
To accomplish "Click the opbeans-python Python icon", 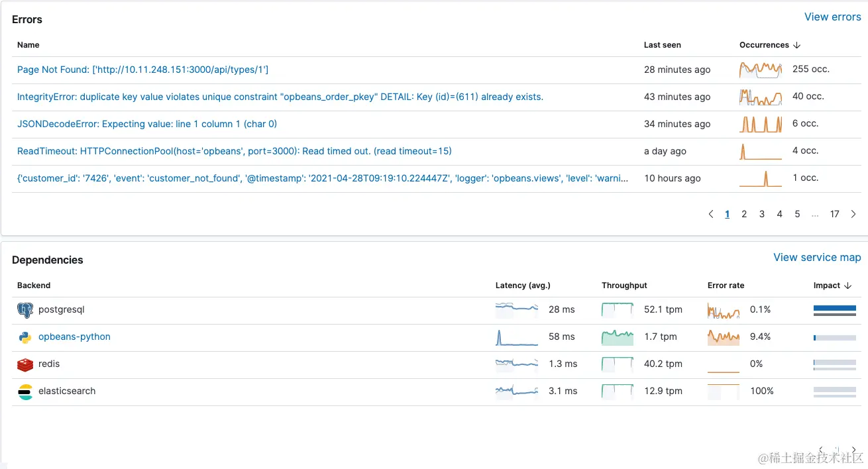I will click(25, 337).
